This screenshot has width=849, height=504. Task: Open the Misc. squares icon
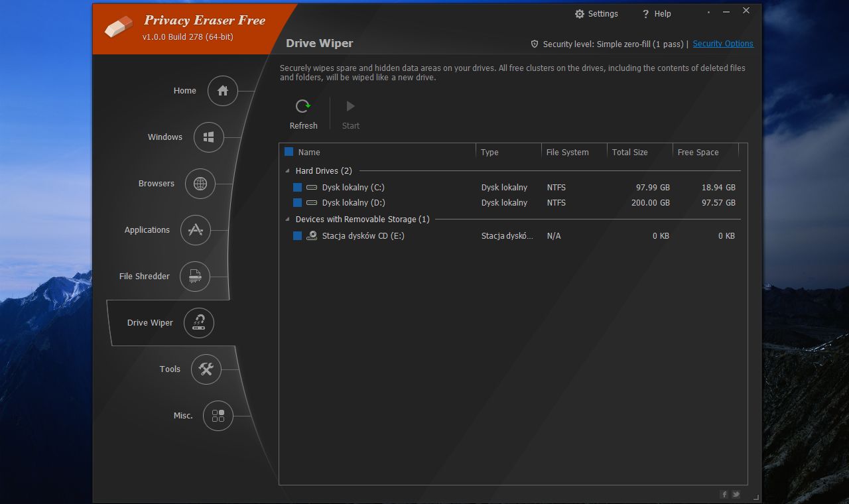(x=218, y=416)
